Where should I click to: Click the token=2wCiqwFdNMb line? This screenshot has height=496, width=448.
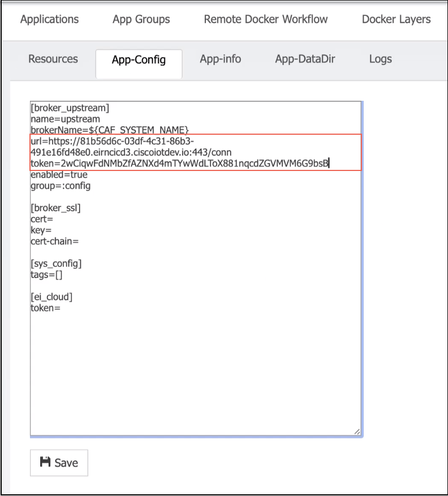point(180,163)
